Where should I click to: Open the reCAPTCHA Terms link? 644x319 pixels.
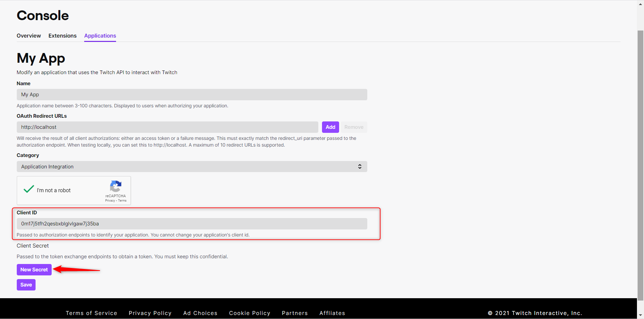click(x=122, y=201)
